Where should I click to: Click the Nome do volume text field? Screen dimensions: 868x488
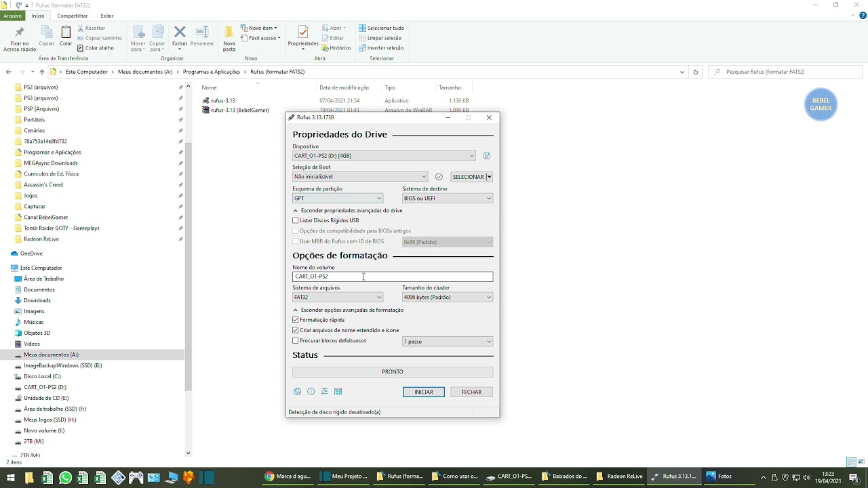(x=393, y=277)
